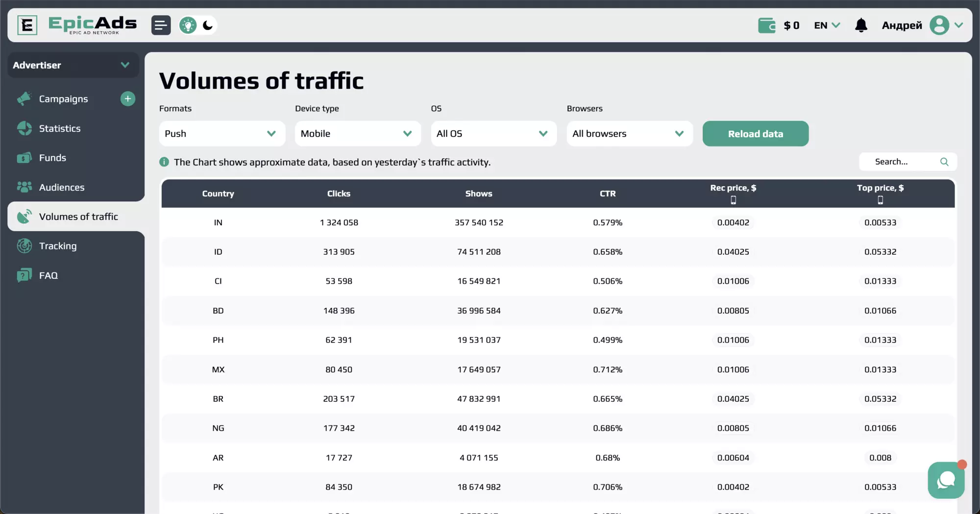Open the All browsers dropdown
This screenshot has width=980, height=514.
[x=630, y=134]
